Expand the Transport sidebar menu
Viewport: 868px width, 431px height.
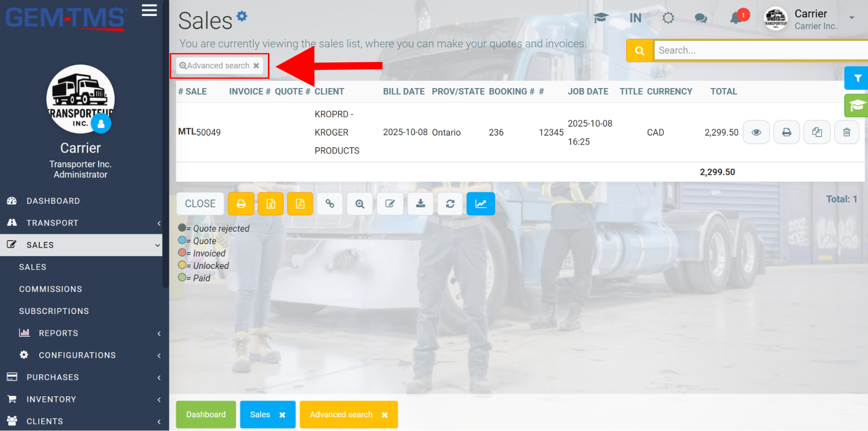point(81,223)
